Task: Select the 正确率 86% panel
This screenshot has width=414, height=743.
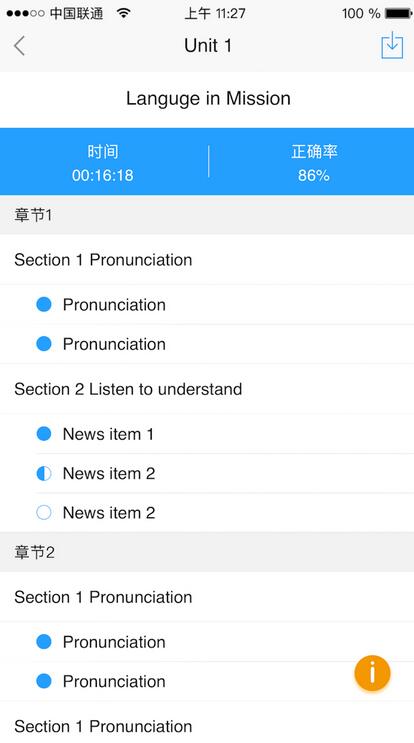Action: click(312, 162)
